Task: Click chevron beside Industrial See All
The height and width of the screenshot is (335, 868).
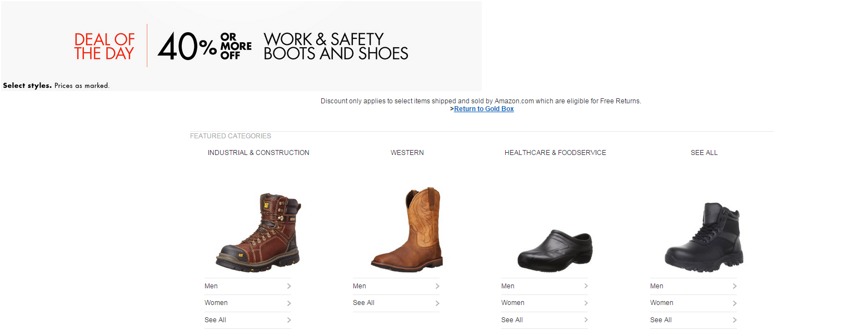Action: tap(289, 320)
